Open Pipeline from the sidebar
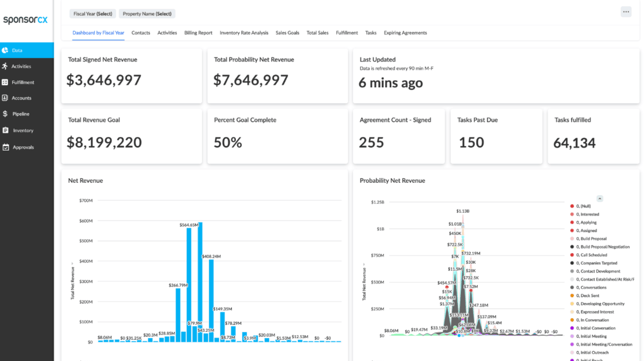Image resolution: width=644 pixels, height=361 pixels. [x=27, y=114]
